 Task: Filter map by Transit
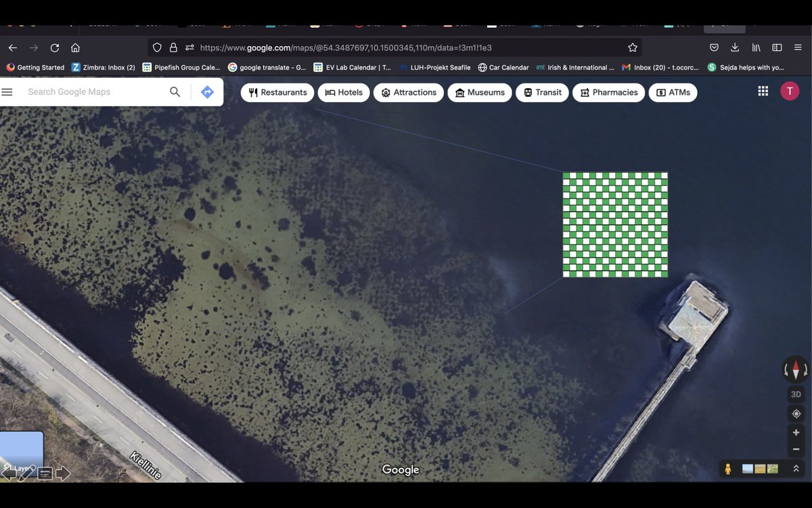point(543,92)
